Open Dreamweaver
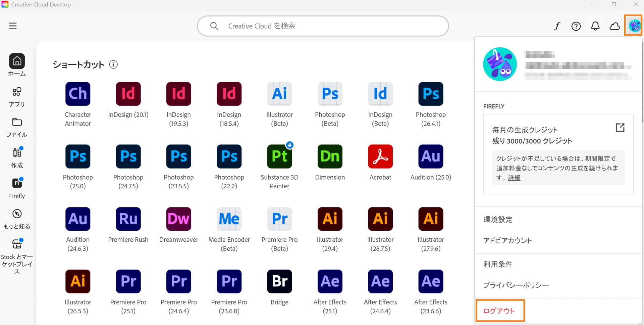 pyautogui.click(x=179, y=219)
